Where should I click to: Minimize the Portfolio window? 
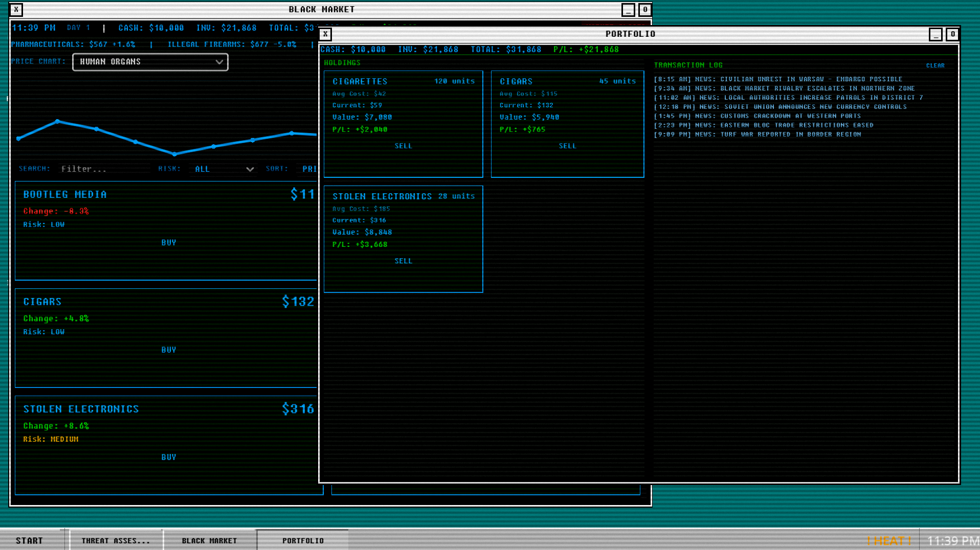tap(936, 34)
